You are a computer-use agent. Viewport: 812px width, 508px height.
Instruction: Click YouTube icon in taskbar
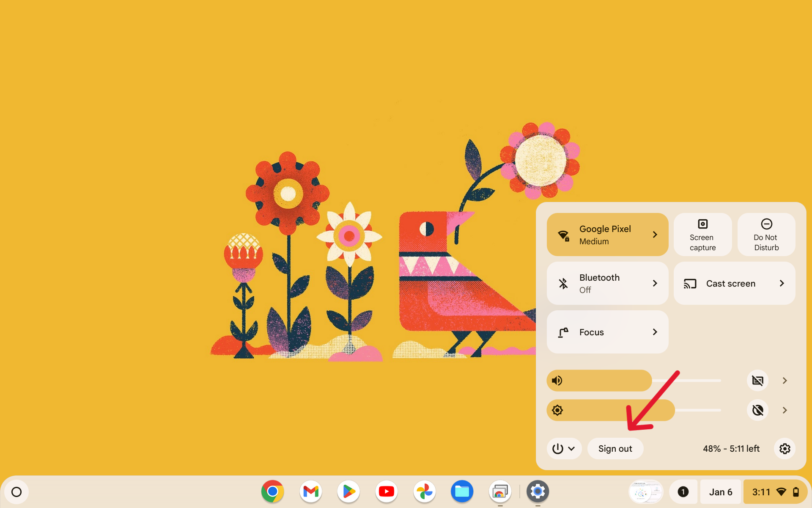(x=387, y=491)
